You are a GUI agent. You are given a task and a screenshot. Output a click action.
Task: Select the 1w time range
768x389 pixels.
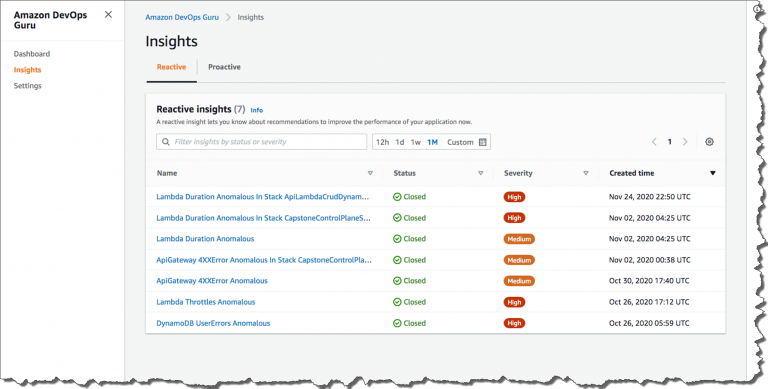[415, 142]
